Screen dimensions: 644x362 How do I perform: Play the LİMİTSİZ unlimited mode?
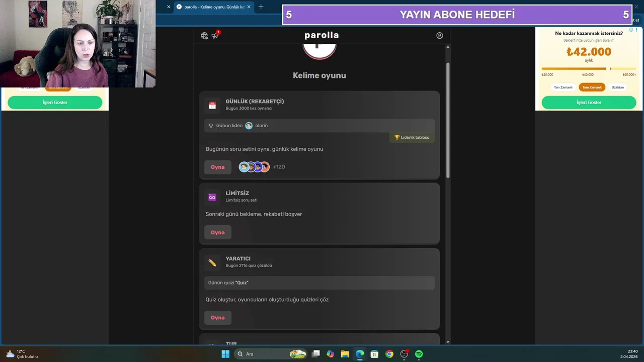coord(218,232)
